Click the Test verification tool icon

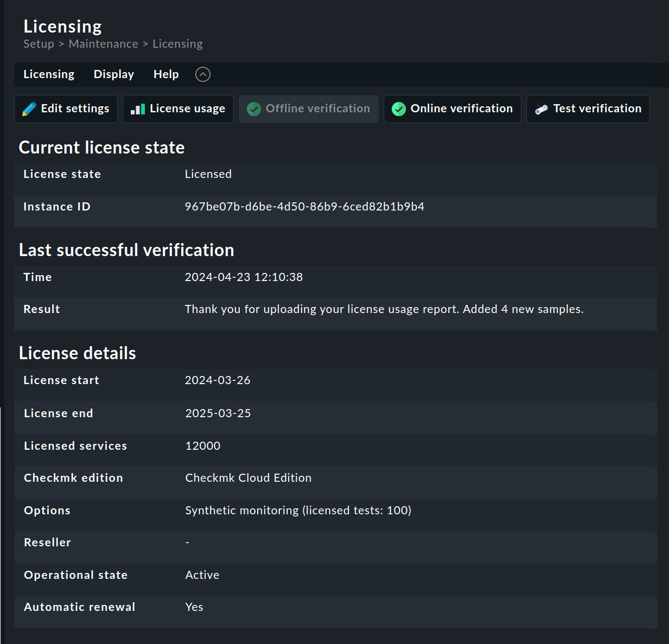[x=541, y=109]
